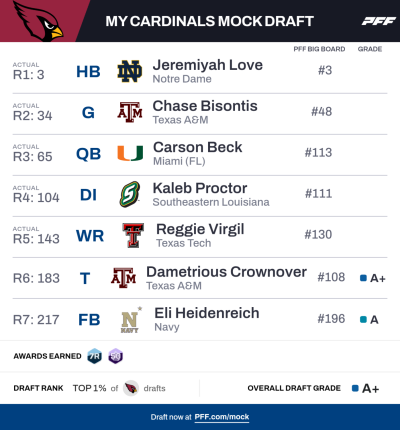
Task: Click the Miami logo next to Carson Beck
Action: click(x=130, y=153)
